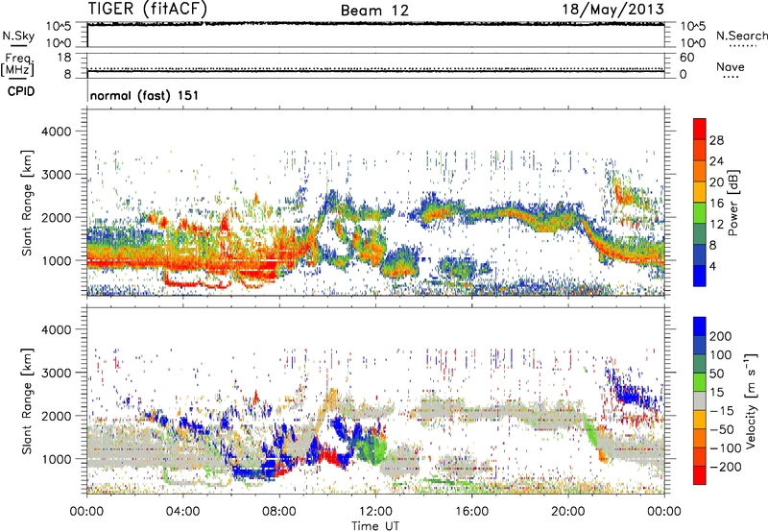Click the "100" velocity colorbar label
768x532 pixels.
coord(721,355)
